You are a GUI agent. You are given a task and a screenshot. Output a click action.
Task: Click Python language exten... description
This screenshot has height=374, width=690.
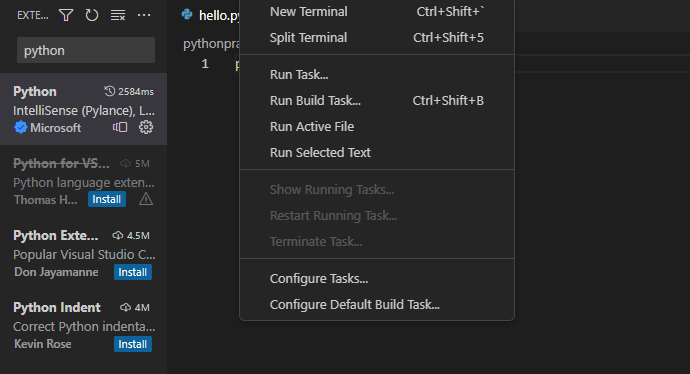click(x=84, y=183)
